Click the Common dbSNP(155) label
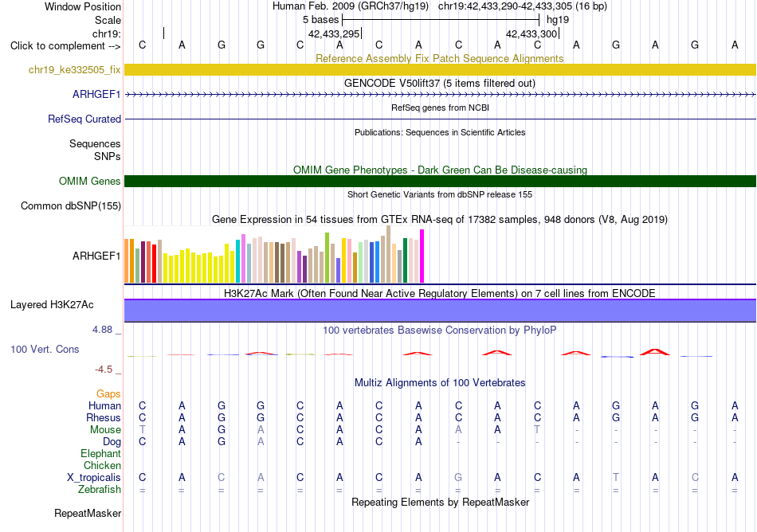757x532 pixels. [71, 206]
